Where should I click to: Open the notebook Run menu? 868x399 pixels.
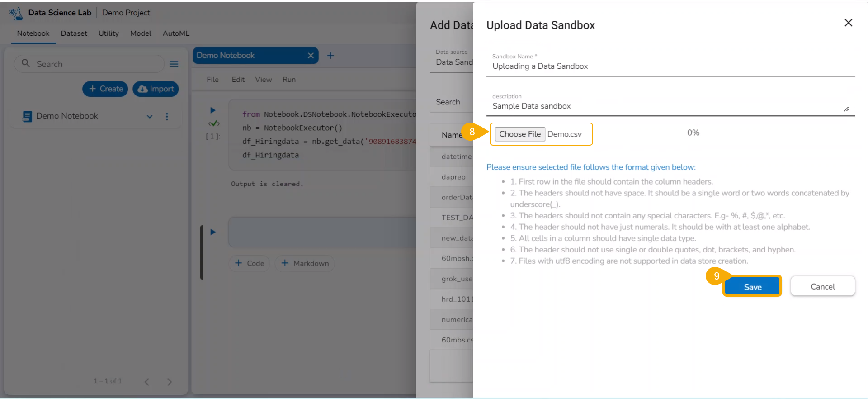289,80
